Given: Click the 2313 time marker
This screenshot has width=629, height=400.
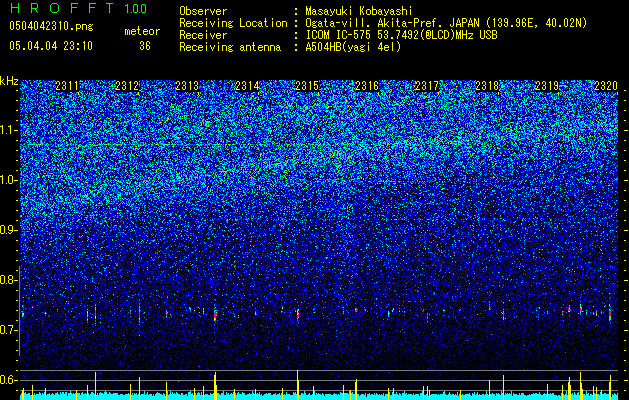Looking at the screenshot, I should click(187, 86).
